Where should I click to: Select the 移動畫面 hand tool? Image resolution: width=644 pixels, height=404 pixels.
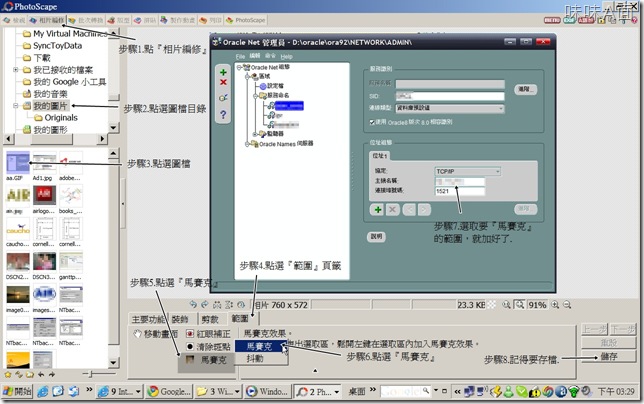point(156,334)
